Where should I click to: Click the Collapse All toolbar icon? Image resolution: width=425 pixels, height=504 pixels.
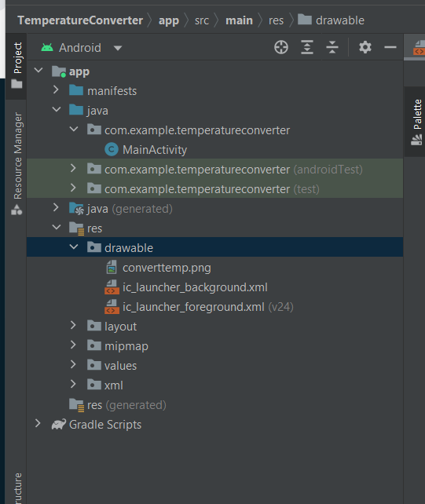pos(332,48)
